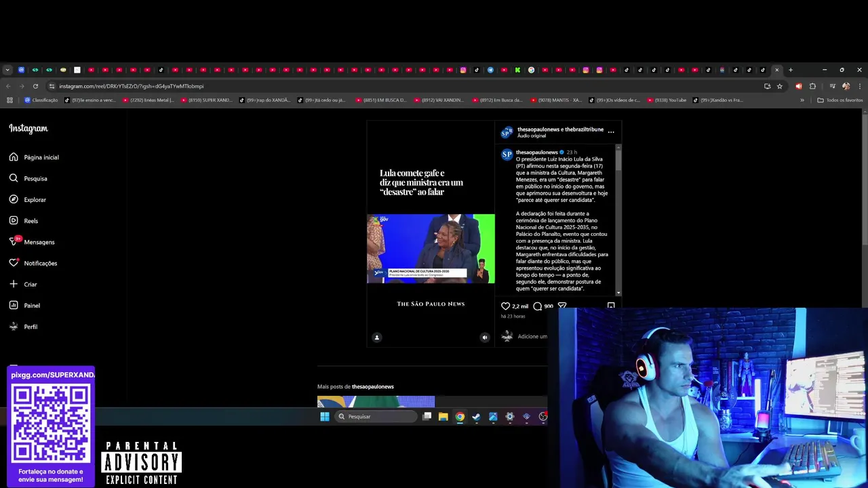Open the Pesquisa search panel
Viewport: 868px width, 488px height.
click(28, 178)
